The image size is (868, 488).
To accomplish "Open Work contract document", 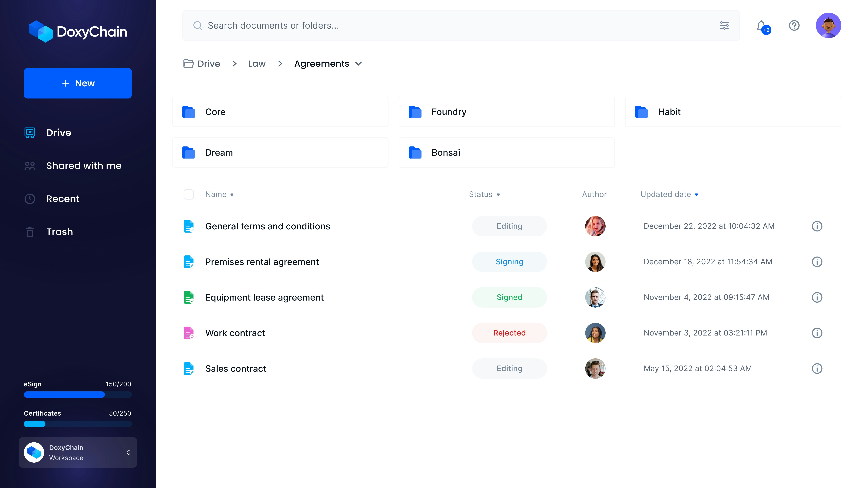I will point(235,333).
